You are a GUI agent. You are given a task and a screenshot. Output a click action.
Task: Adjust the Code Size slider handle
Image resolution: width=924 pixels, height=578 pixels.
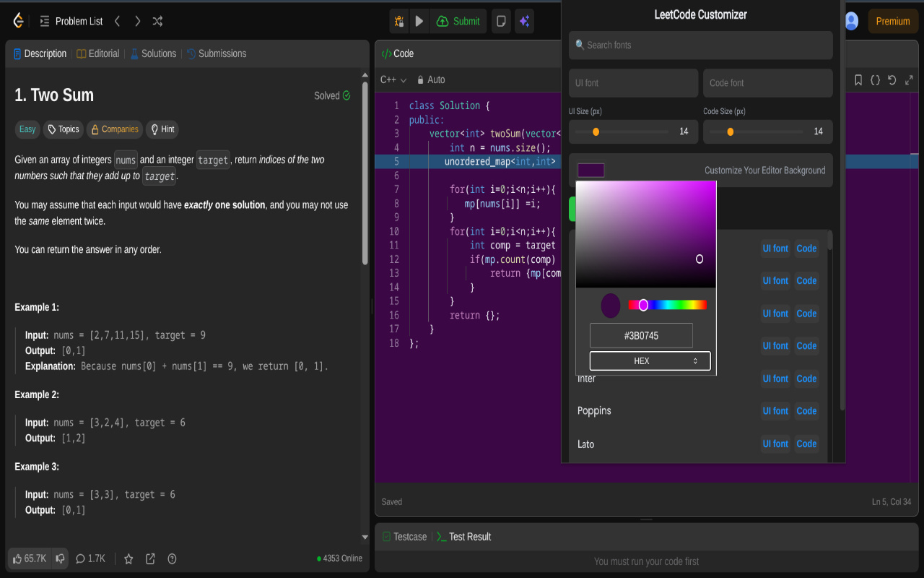731,131
